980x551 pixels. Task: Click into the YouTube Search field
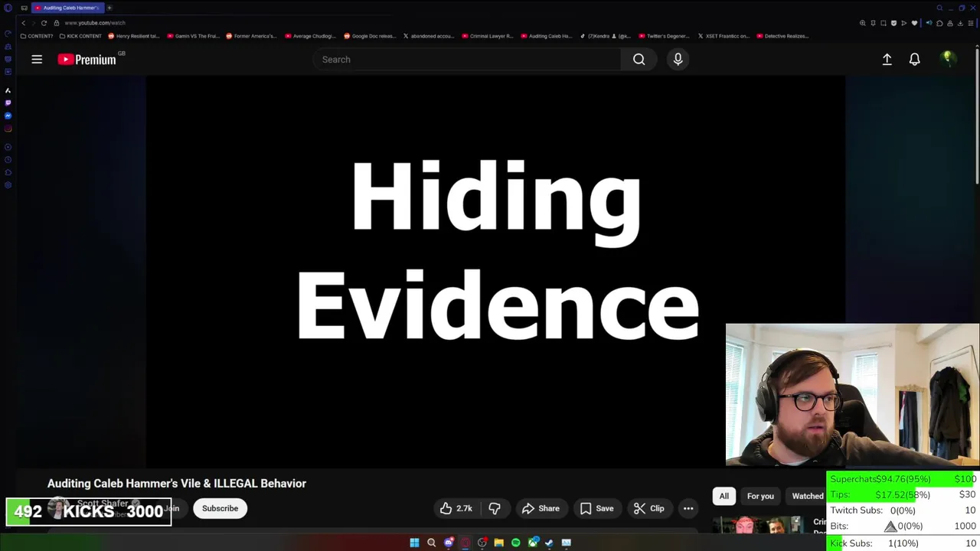(467, 59)
